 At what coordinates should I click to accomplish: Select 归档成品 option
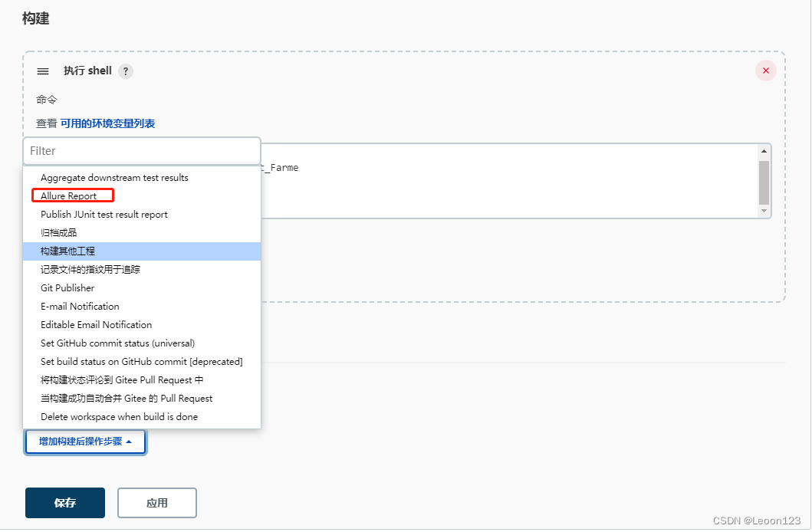coord(141,233)
